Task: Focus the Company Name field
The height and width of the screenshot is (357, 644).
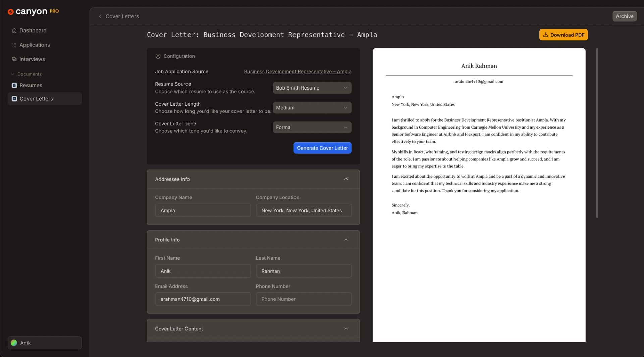Action: tap(203, 211)
